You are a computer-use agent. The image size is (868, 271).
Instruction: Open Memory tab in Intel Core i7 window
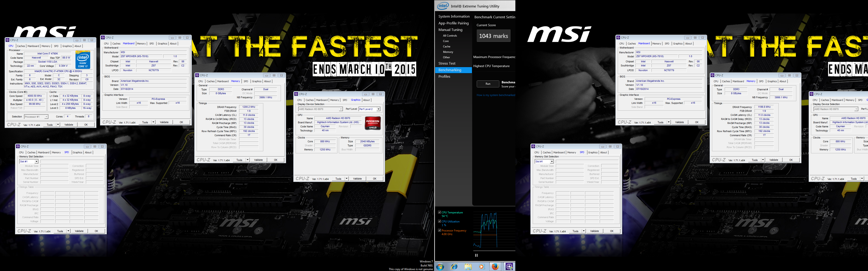[46, 46]
